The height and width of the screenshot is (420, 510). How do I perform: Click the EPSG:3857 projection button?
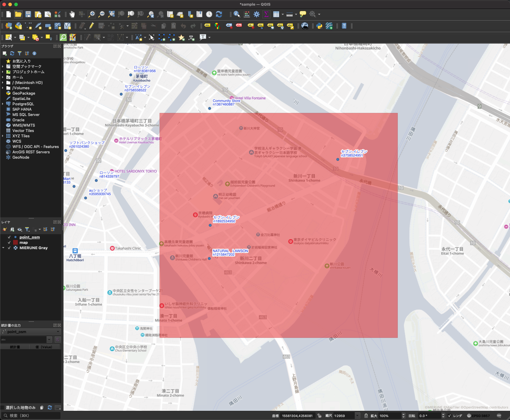pyautogui.click(x=478, y=416)
